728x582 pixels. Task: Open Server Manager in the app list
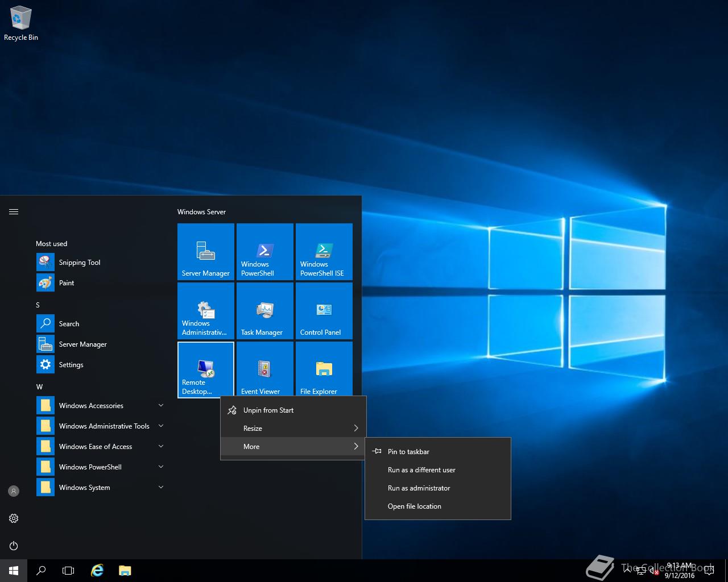coord(100,344)
